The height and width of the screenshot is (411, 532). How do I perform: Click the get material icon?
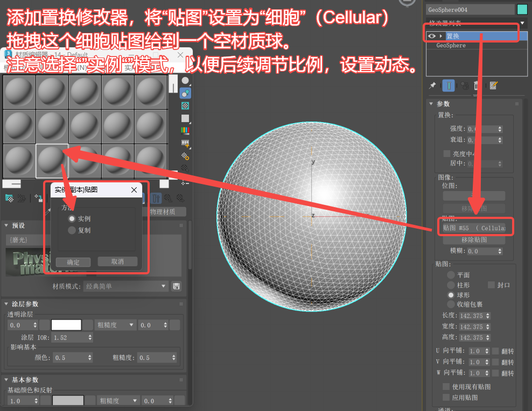[9, 198]
